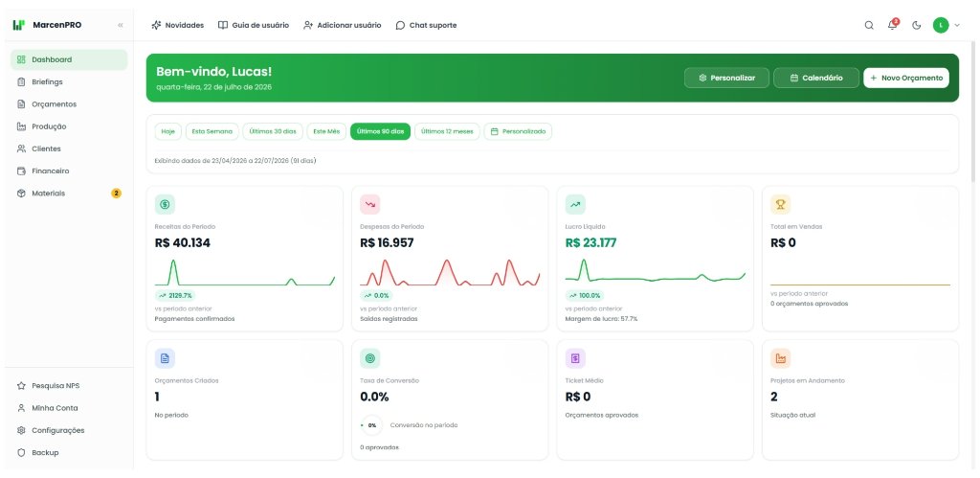980x478 pixels.
Task: Click the Pesquisa NPS star icon
Action: (21, 386)
